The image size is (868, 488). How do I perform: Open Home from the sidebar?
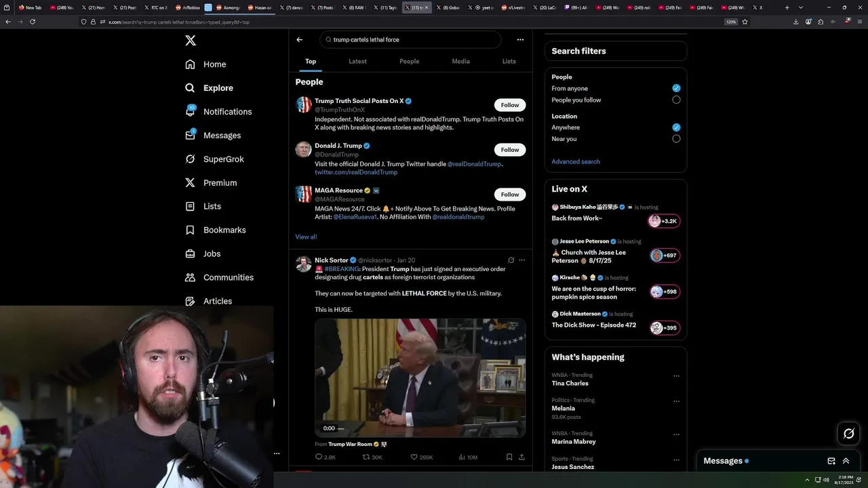[205, 64]
